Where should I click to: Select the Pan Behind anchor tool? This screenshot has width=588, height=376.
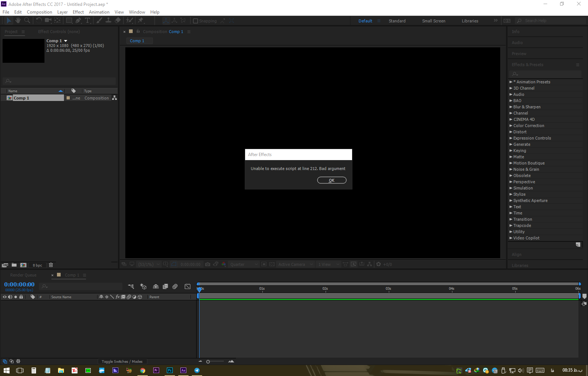58,21
